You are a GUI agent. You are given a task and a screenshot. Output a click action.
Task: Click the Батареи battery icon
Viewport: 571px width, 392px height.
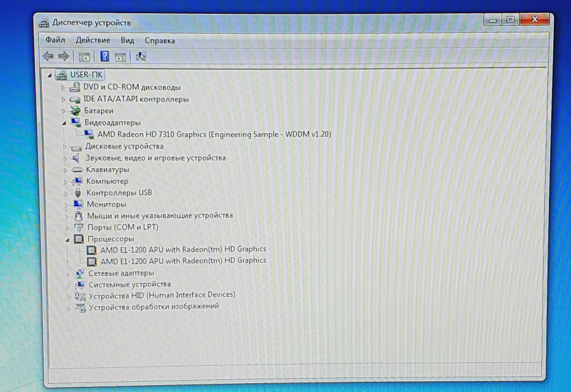[75, 110]
